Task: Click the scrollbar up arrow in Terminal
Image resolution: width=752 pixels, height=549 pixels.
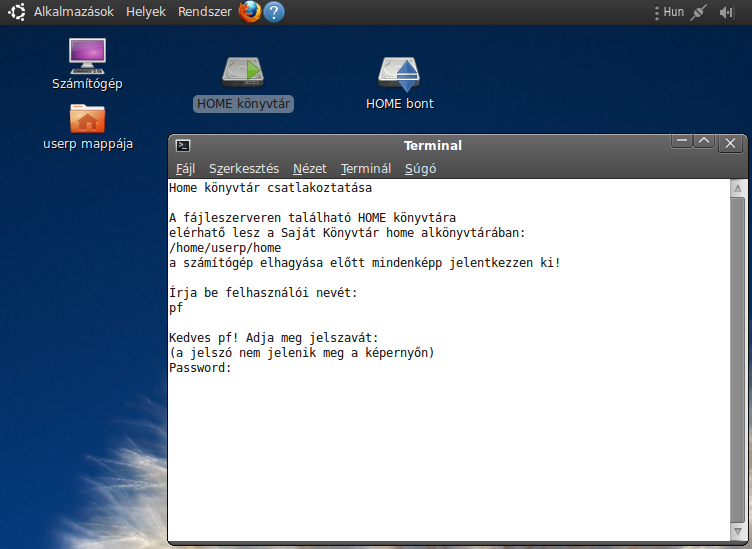Action: [737, 188]
